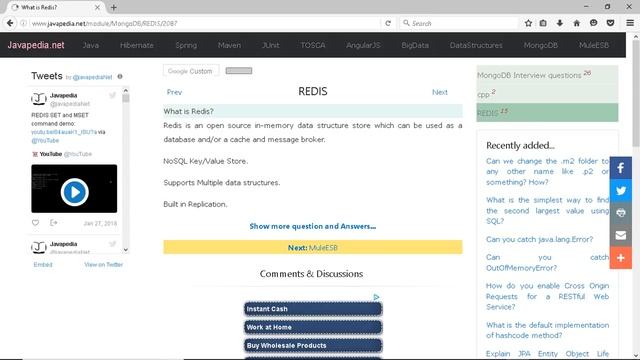The image size is (640, 360).
Task: Click the Work at Home ad button
Action: pos(313,327)
